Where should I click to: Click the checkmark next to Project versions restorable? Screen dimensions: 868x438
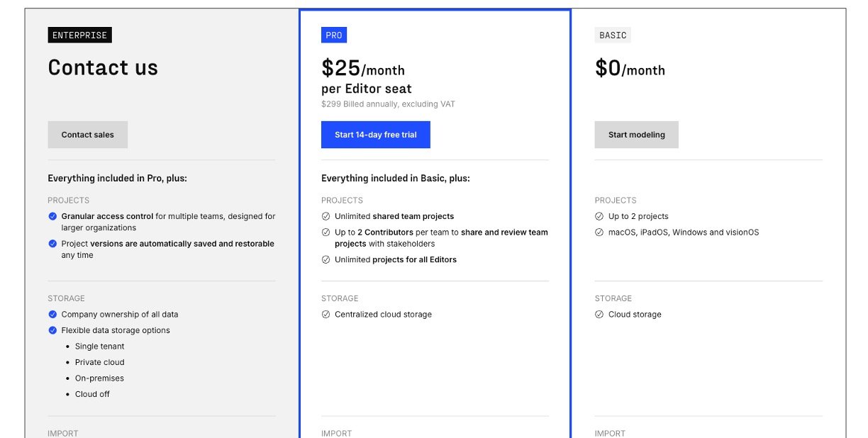click(x=52, y=244)
